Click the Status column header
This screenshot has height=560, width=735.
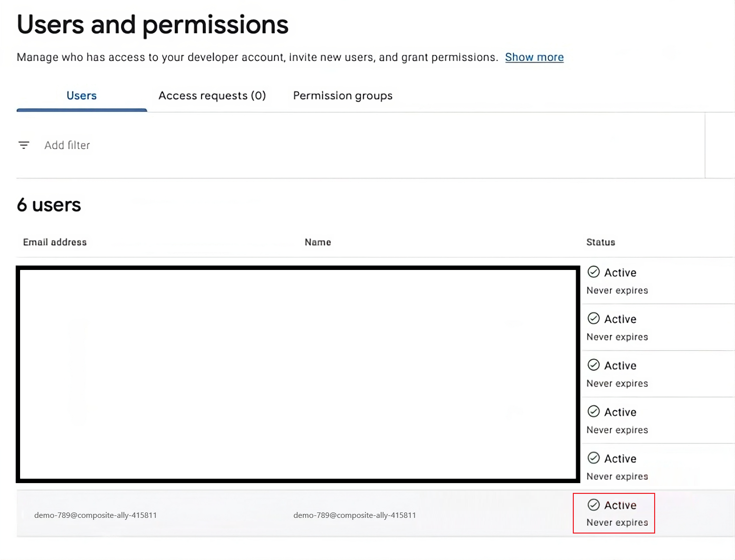pos(600,242)
